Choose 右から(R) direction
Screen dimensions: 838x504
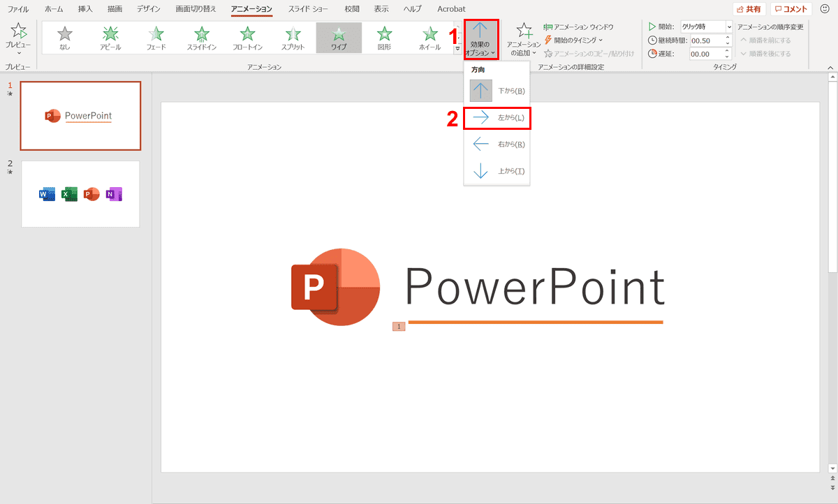[497, 144]
